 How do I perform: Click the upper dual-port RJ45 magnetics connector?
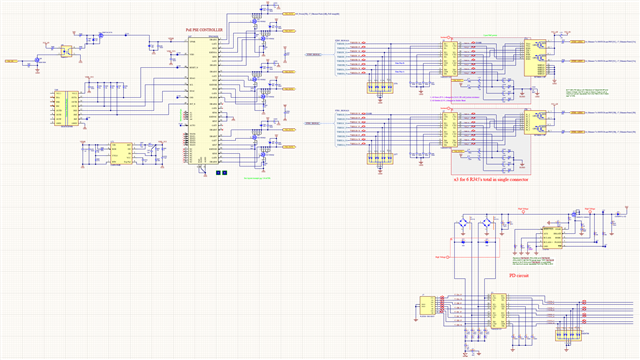pos(536,58)
